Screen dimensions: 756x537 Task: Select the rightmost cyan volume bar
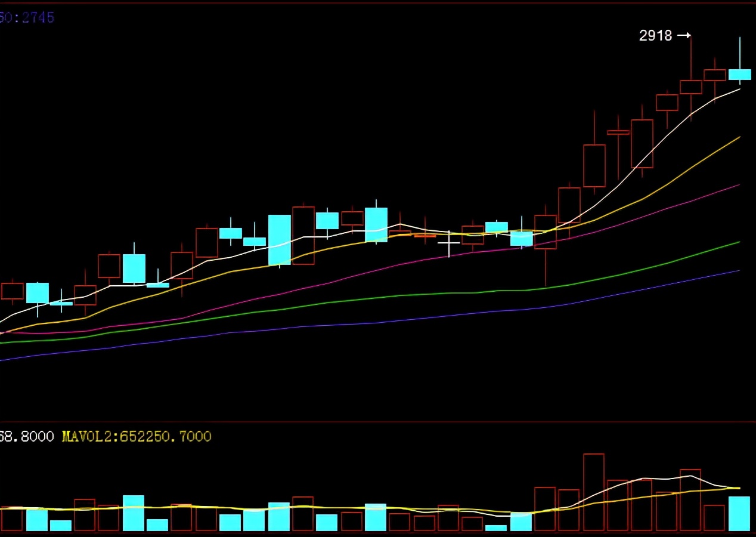click(x=739, y=514)
